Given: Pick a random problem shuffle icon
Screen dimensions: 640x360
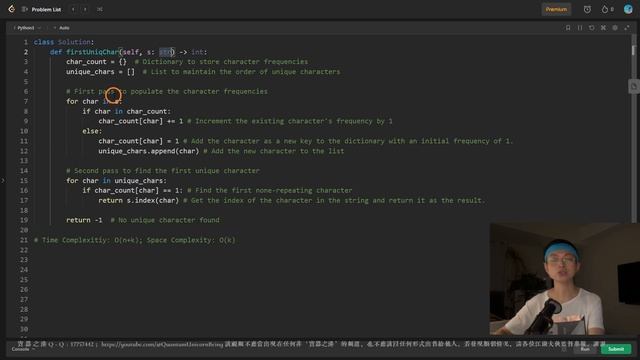Looking at the screenshot, I should [x=100, y=9].
